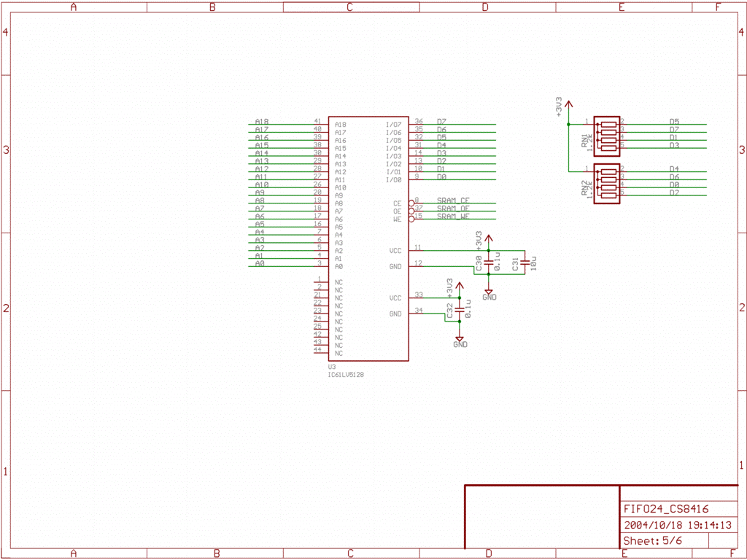The image size is (747, 560).
Task: Click the CE pin name inside U3
Action: point(398,203)
